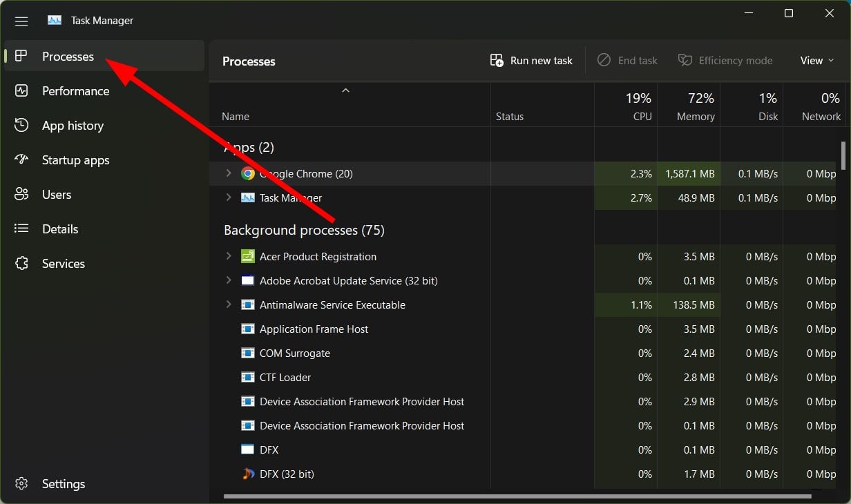The image size is (851, 504).
Task: Select the 'CTF Loader' process name
Action: coord(285,377)
